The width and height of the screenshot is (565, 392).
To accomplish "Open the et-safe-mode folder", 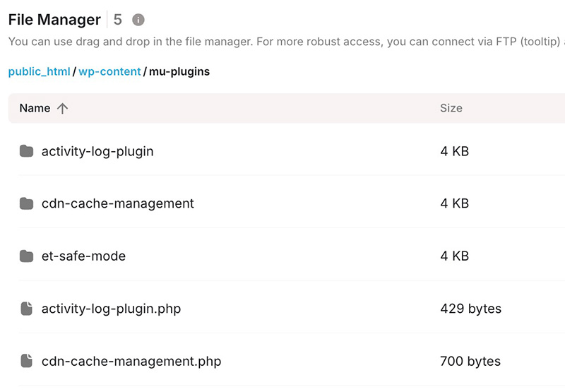I will tap(83, 256).
